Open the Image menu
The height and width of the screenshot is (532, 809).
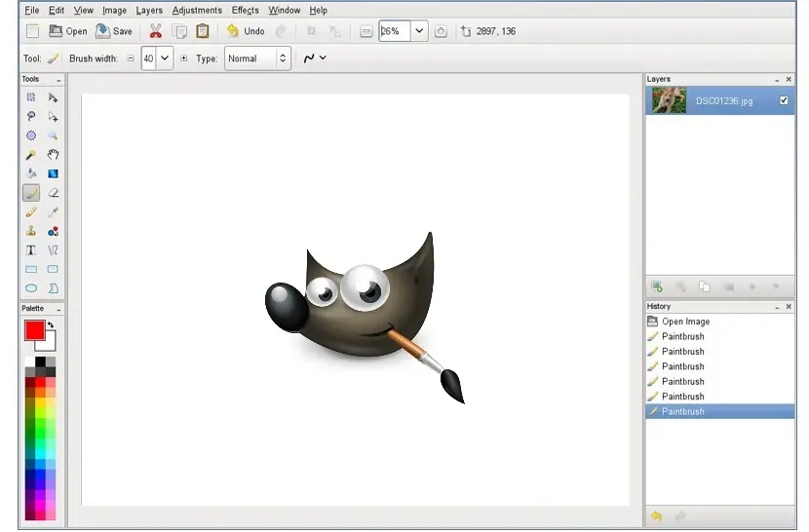114,11
